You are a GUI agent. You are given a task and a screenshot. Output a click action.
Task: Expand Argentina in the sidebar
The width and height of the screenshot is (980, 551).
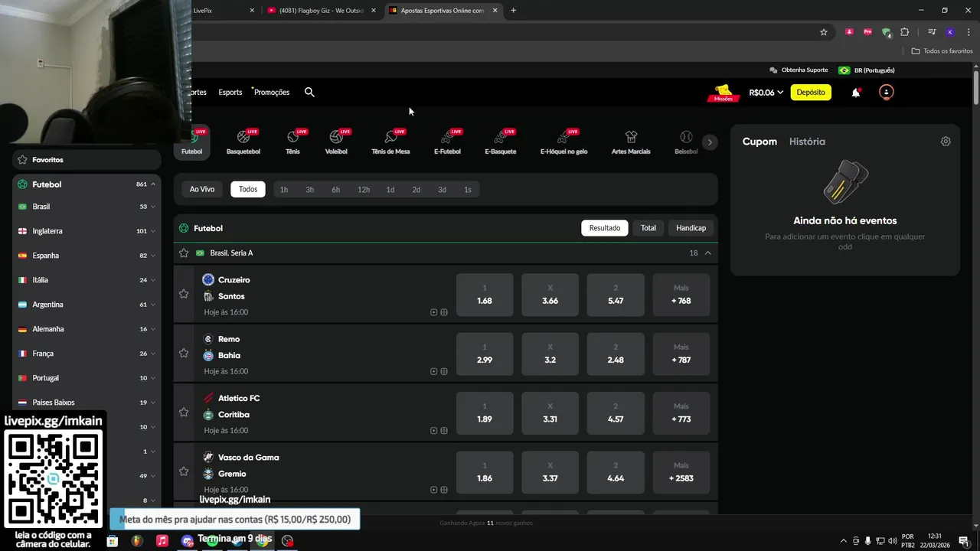pyautogui.click(x=153, y=305)
